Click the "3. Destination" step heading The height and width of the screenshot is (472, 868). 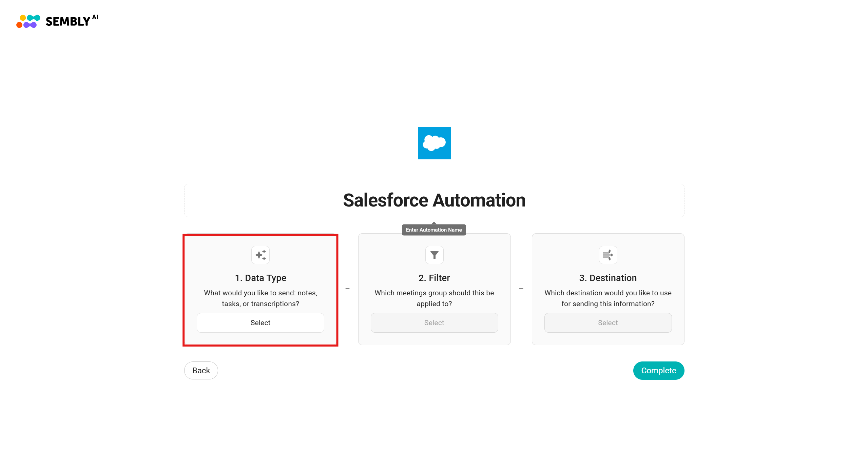click(x=608, y=278)
